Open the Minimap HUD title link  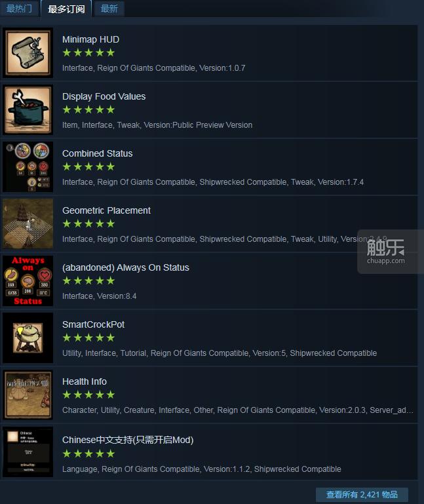pos(90,39)
